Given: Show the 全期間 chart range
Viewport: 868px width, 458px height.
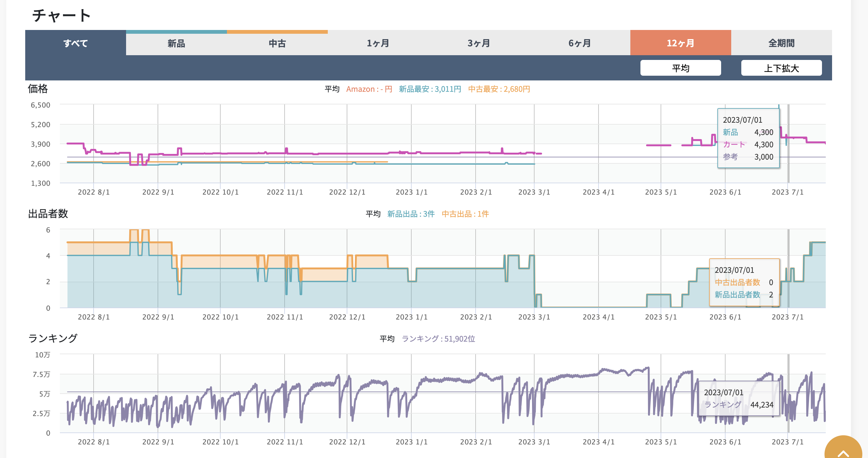Looking at the screenshot, I should (781, 43).
